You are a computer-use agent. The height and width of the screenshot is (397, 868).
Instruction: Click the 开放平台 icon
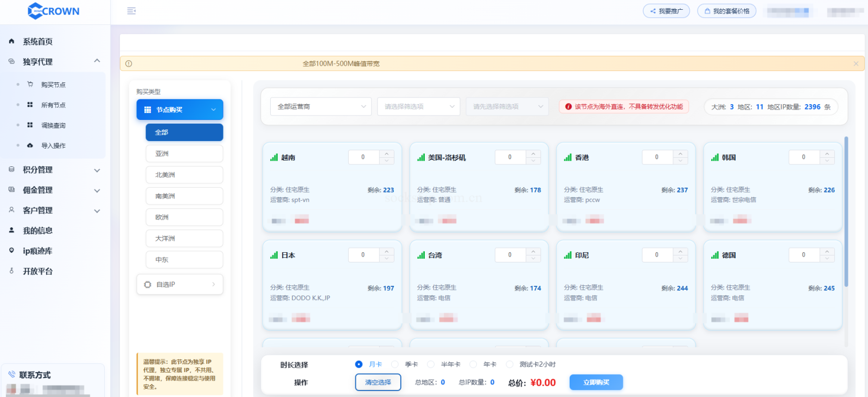pyautogui.click(x=11, y=271)
